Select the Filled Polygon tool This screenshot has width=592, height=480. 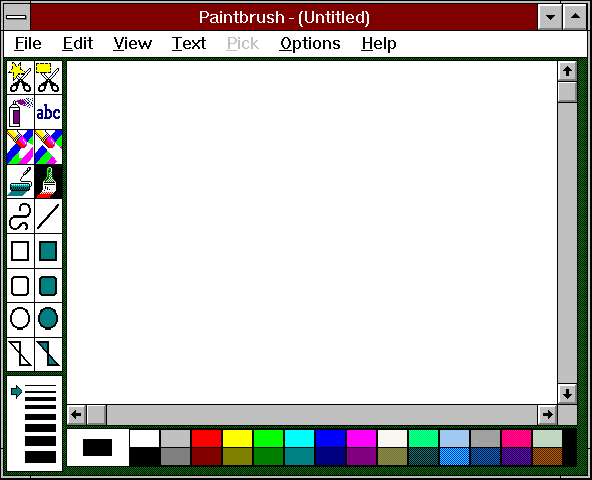point(49,355)
